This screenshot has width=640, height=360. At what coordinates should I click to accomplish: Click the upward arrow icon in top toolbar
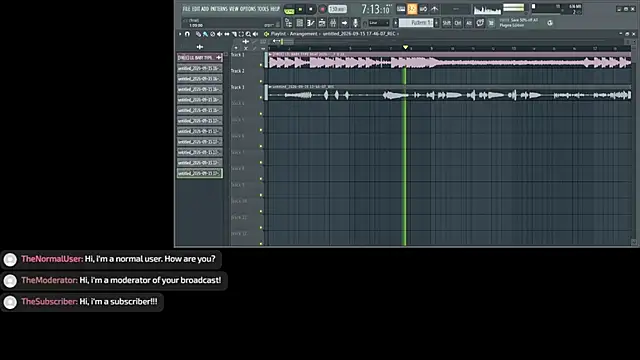[435, 9]
